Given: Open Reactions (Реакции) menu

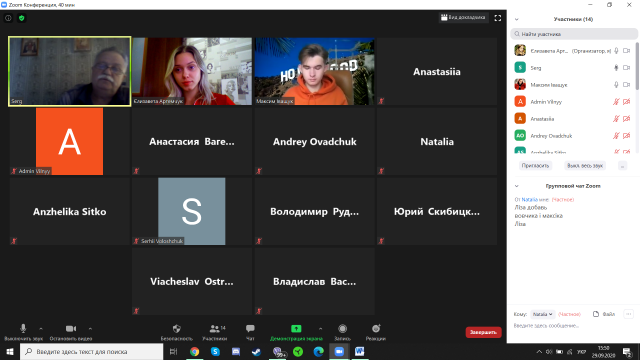Looking at the screenshot, I should [x=376, y=332].
